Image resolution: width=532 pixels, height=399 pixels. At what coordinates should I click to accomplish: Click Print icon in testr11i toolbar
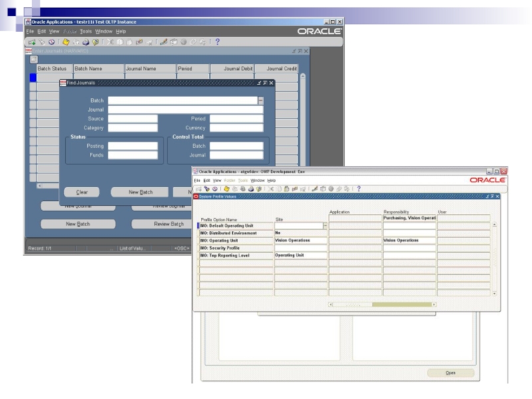pos(86,42)
